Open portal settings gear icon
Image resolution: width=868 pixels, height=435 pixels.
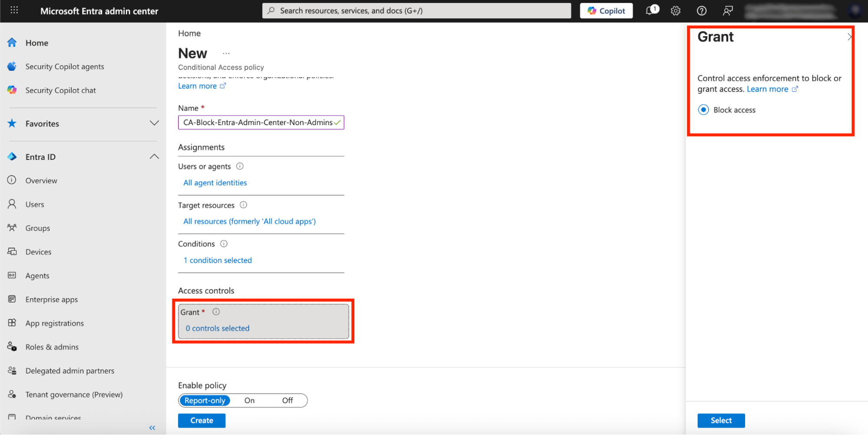coord(675,11)
